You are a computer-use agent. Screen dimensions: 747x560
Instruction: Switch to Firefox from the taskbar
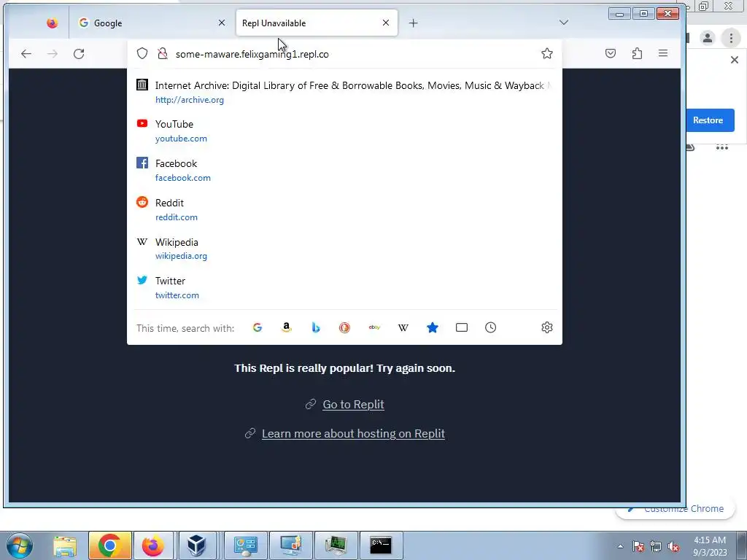(x=153, y=545)
